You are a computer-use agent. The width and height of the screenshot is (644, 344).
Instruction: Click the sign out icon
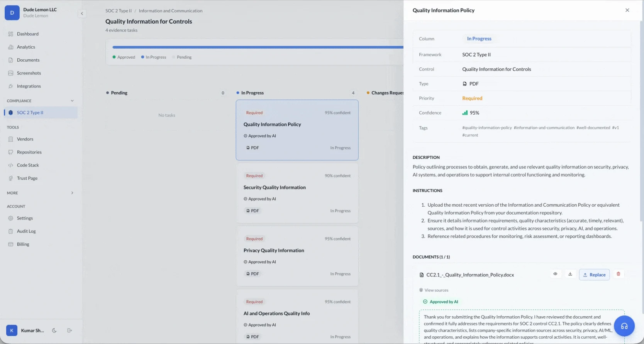pos(69,331)
